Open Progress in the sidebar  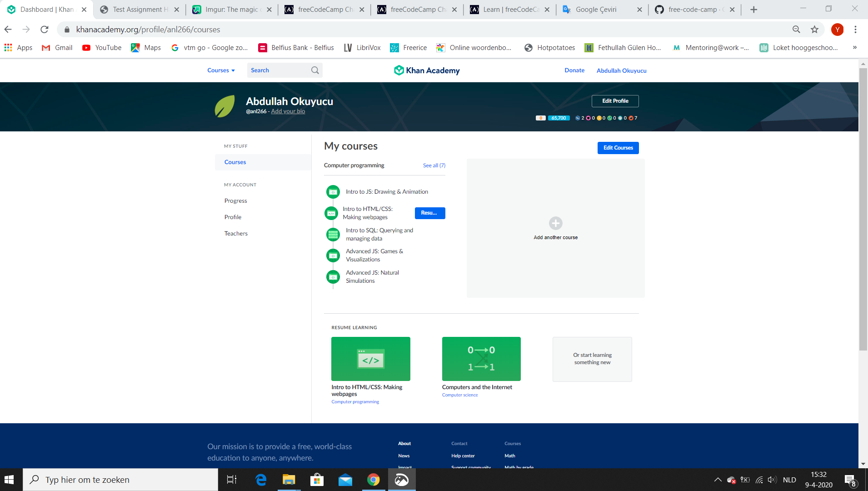[x=235, y=201]
